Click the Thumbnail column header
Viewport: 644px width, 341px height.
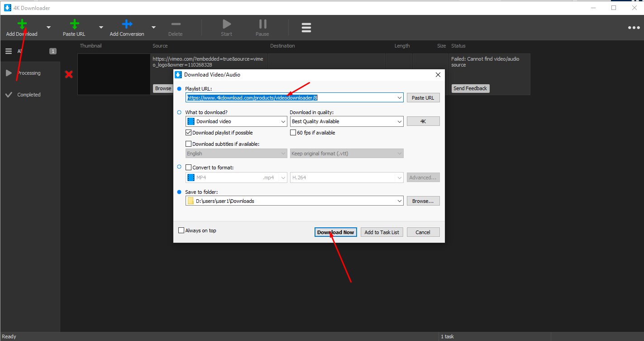[91, 46]
